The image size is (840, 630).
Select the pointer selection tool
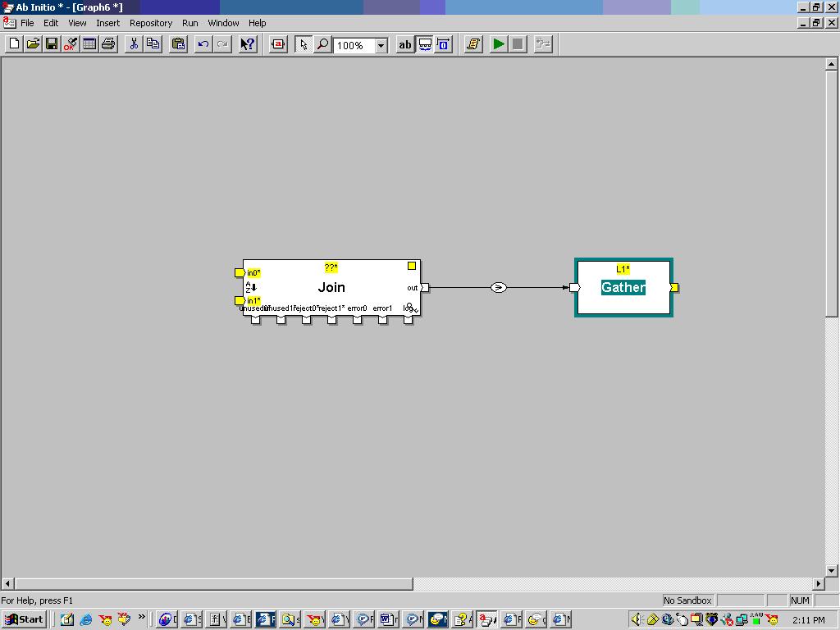[x=304, y=44]
